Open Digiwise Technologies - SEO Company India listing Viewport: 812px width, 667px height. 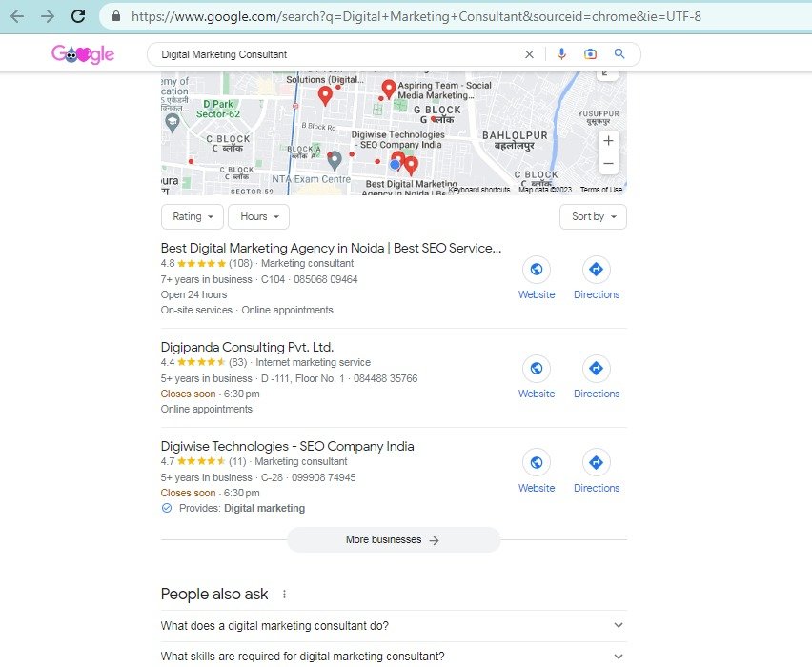click(288, 446)
